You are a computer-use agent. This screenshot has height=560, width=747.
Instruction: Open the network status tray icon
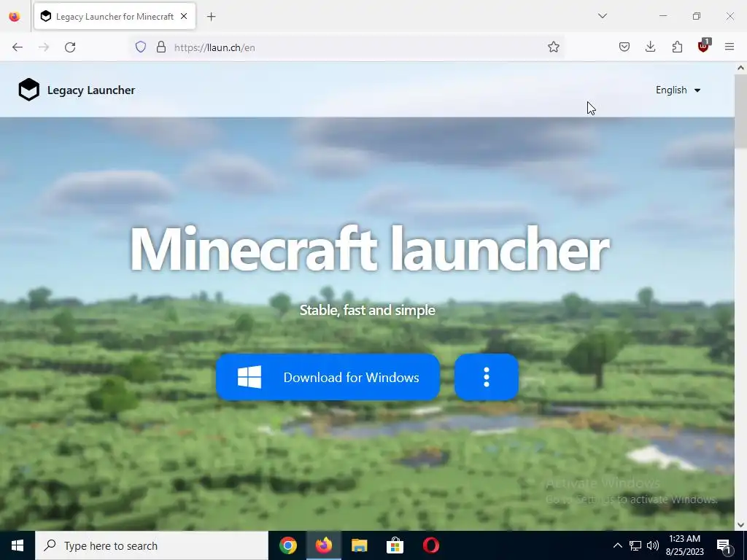click(x=635, y=545)
